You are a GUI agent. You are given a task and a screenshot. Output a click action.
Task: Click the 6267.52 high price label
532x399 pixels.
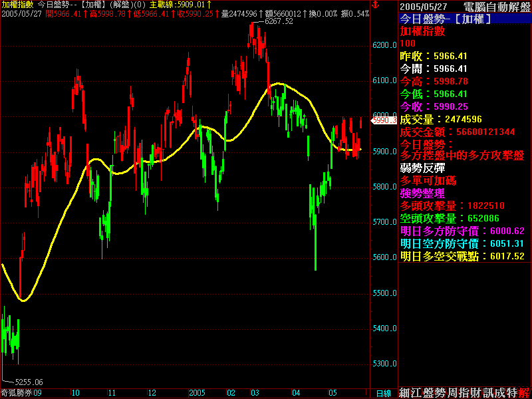click(x=279, y=21)
